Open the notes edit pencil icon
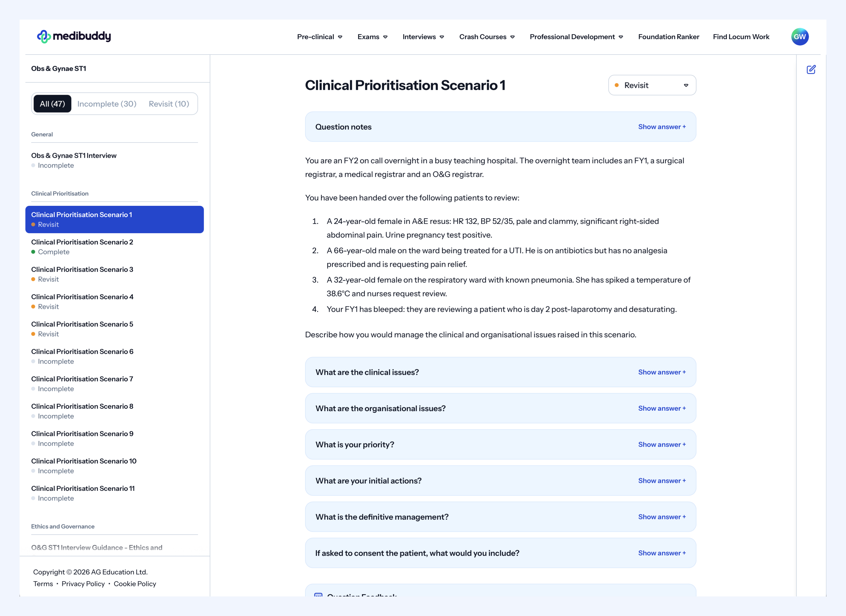 (811, 70)
